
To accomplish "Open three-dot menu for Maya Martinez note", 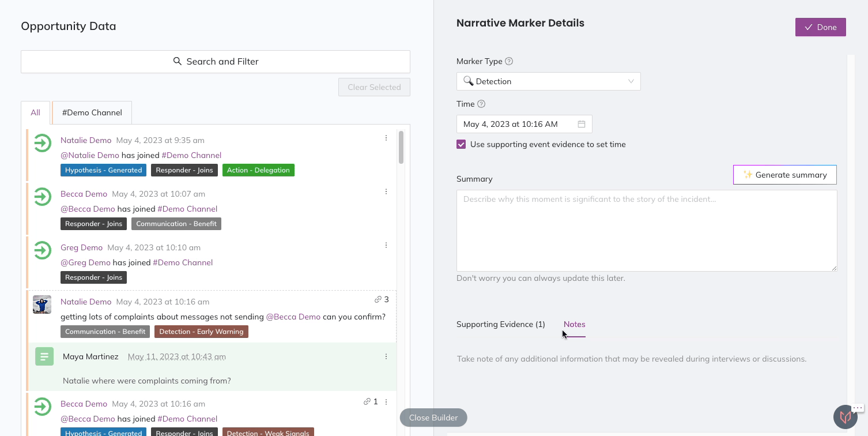I will [386, 356].
